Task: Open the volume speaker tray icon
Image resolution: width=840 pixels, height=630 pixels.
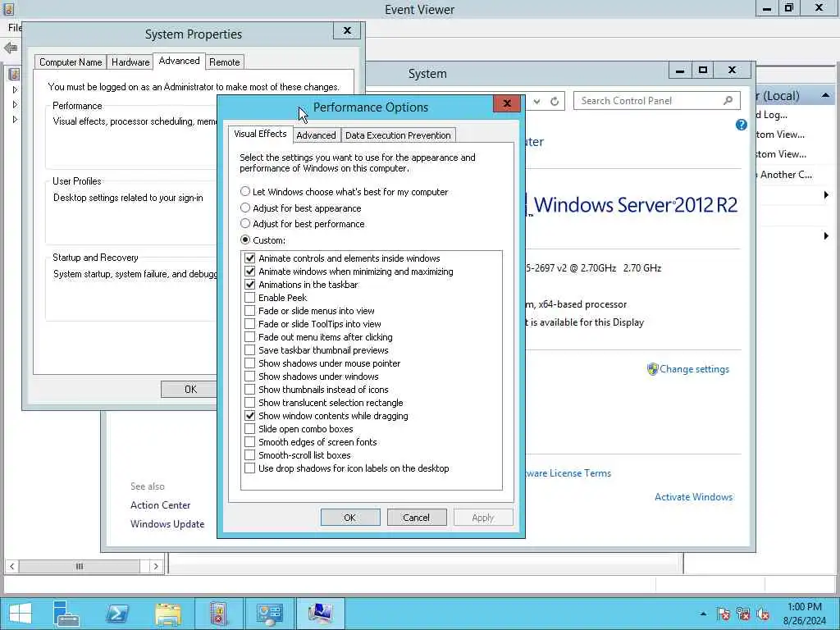Action: click(763, 614)
